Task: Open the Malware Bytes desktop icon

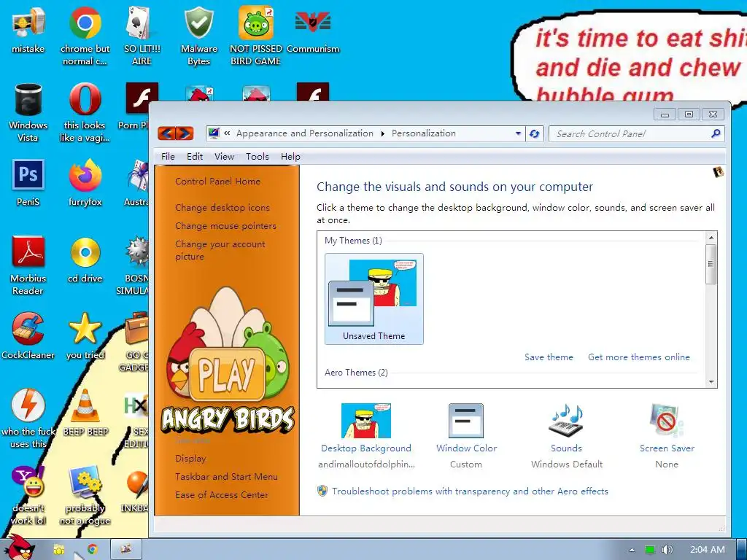Action: 198,36
